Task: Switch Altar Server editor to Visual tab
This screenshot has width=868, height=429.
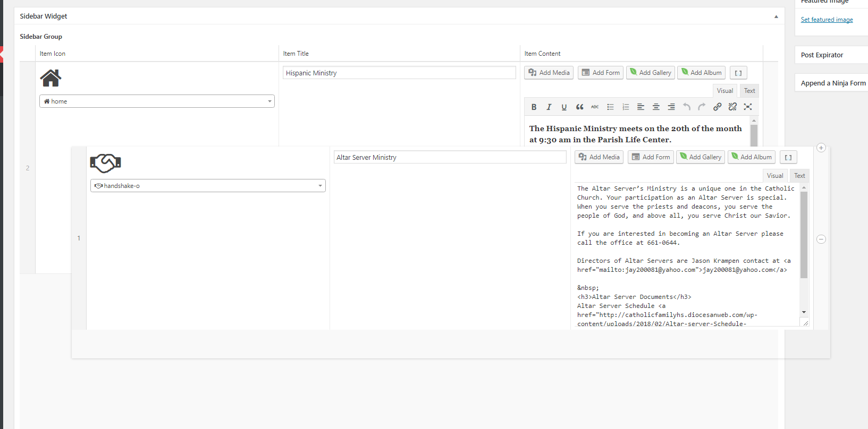Action: coord(774,176)
